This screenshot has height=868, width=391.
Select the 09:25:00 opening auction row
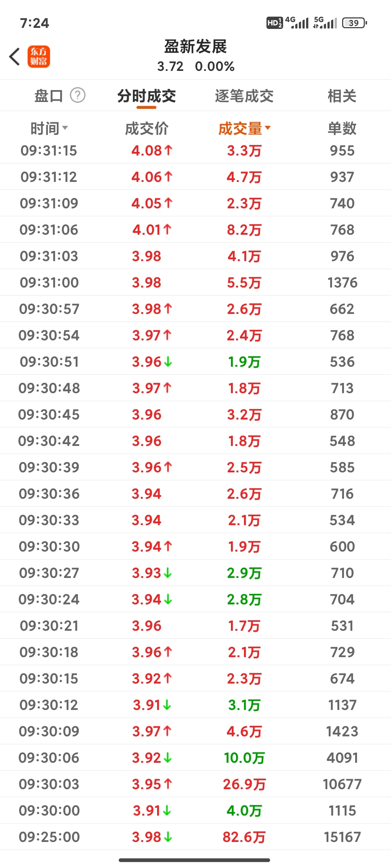[195, 837]
